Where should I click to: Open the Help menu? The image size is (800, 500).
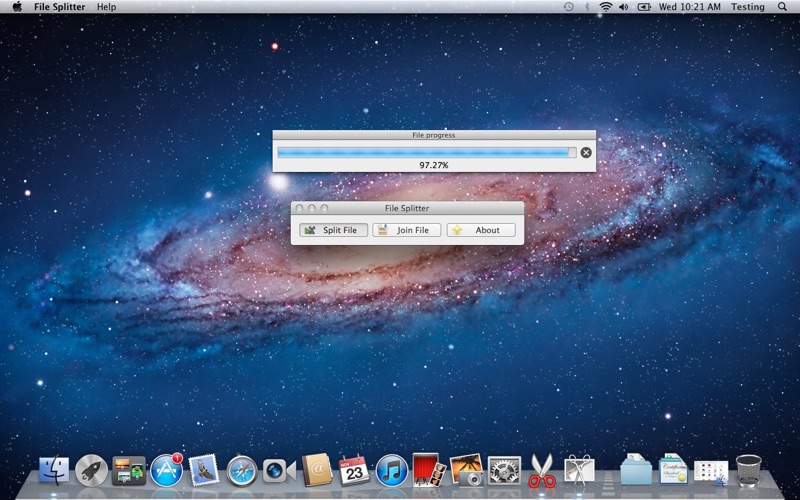pos(106,7)
